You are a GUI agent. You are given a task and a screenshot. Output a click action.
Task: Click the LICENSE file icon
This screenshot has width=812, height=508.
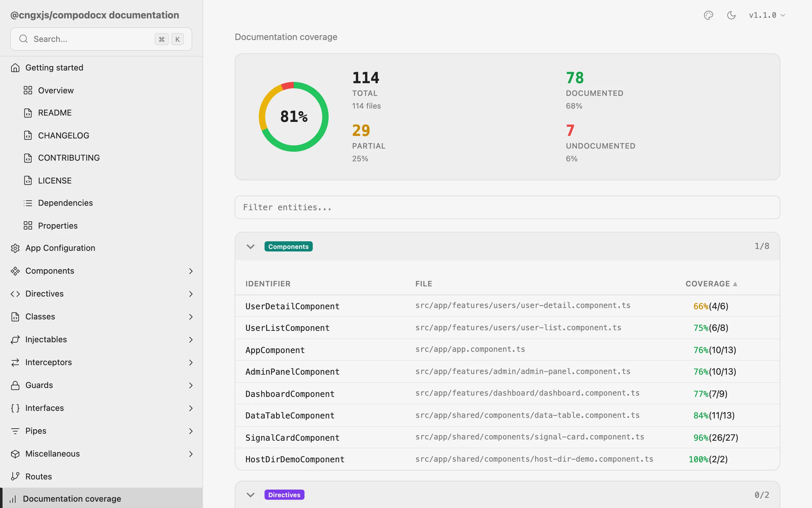point(28,180)
